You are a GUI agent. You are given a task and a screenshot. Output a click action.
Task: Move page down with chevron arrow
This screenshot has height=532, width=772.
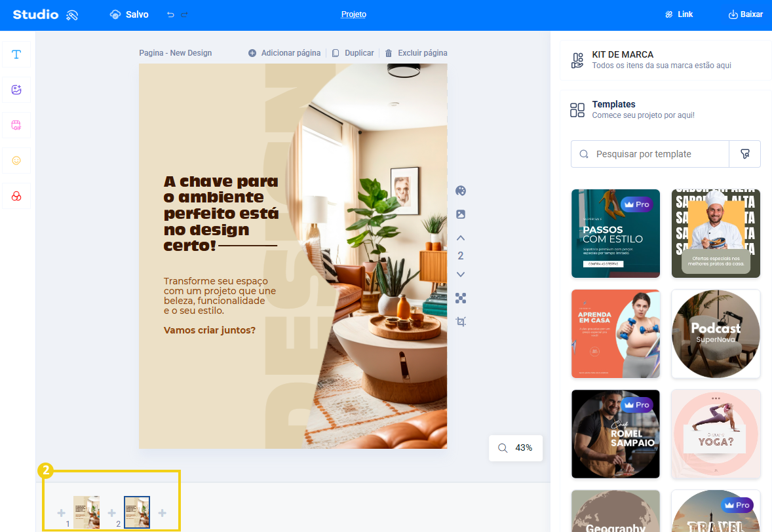(461, 274)
